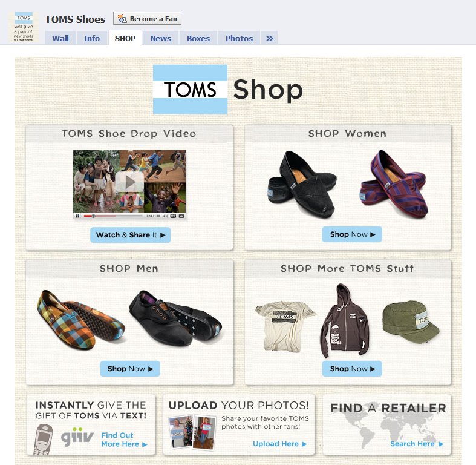Open the News tab

[x=161, y=38]
